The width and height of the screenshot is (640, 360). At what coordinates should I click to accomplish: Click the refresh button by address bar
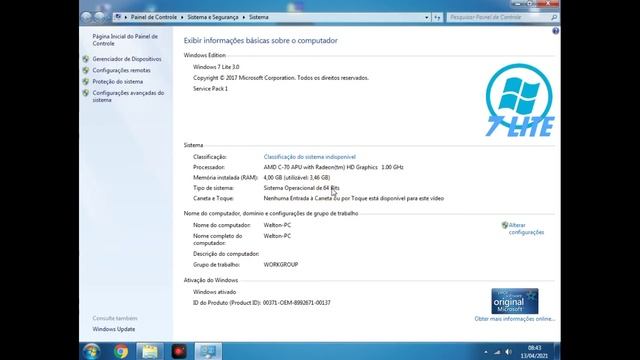[x=437, y=17]
